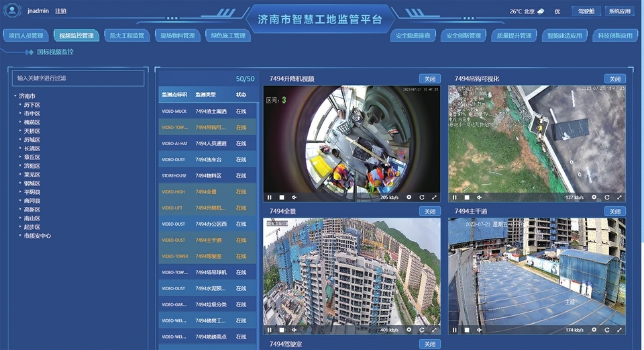Toggle mute on the 7494升降机视频 player
644x350 pixels.
(x=294, y=198)
